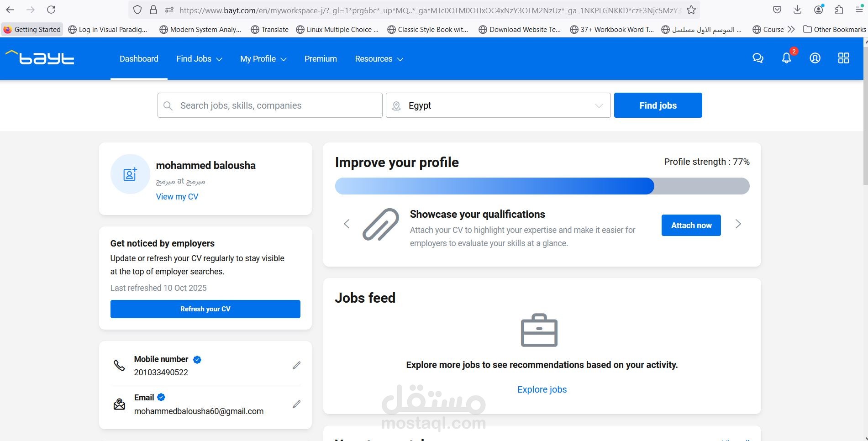This screenshot has width=868, height=441.
Task: Open Other Bookmarks folder
Action: 835,29
